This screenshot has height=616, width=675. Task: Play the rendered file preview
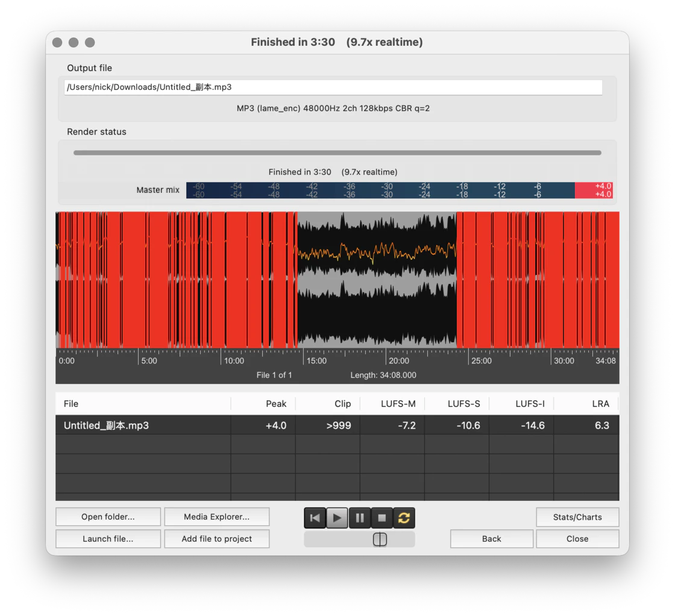[336, 517]
